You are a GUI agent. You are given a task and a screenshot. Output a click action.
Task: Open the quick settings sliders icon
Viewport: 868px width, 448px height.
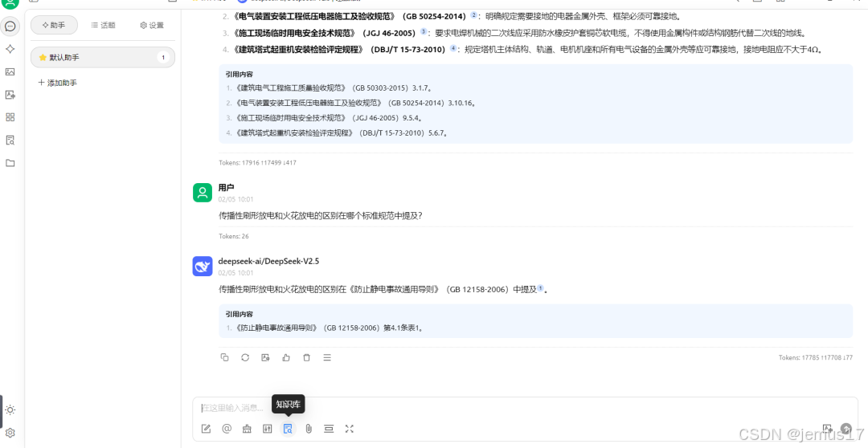coord(268,429)
